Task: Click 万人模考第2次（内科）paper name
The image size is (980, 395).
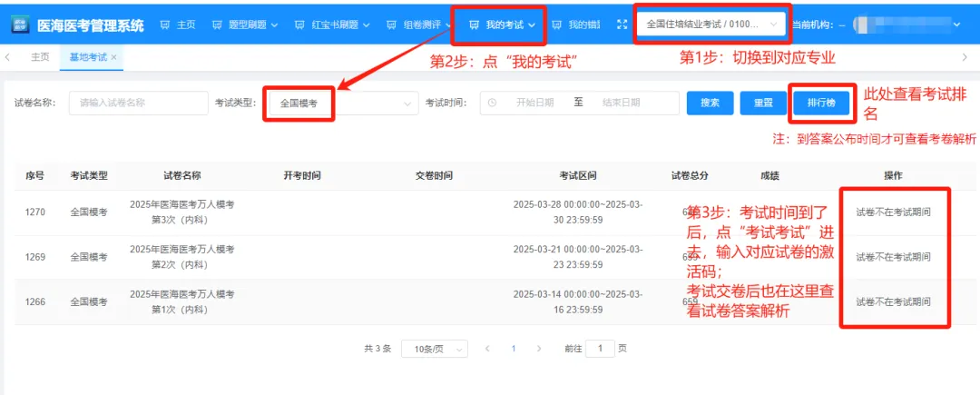Action: pos(181,257)
